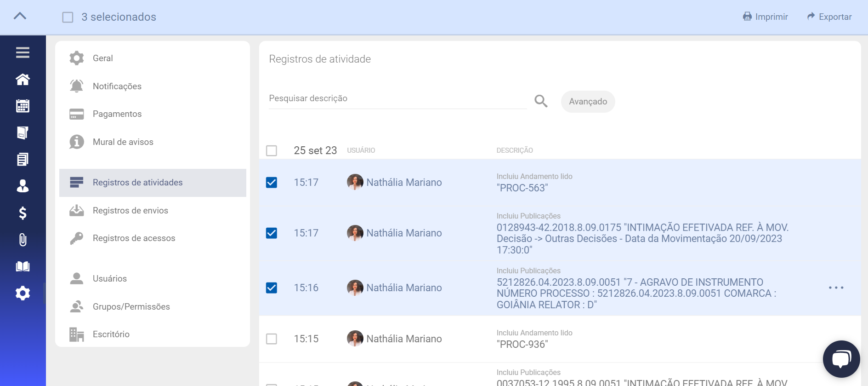Click the Exportar button
868x386 pixels.
click(x=829, y=17)
